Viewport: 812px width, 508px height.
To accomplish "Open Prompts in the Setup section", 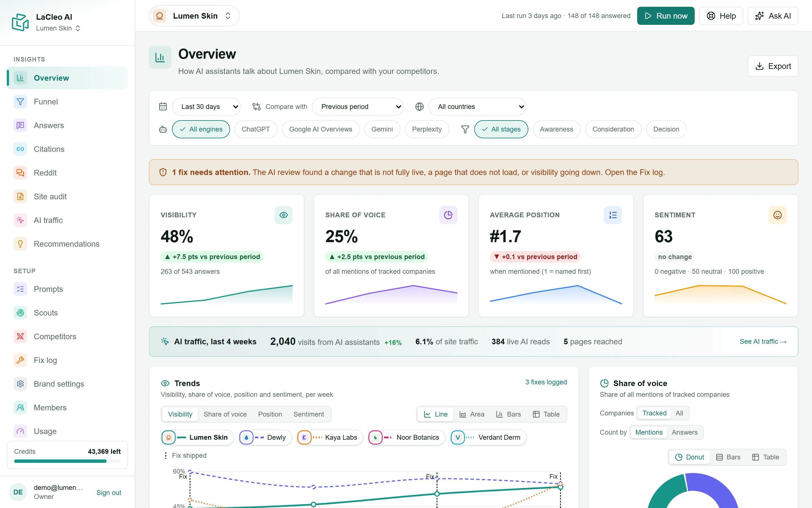I will pos(67,289).
